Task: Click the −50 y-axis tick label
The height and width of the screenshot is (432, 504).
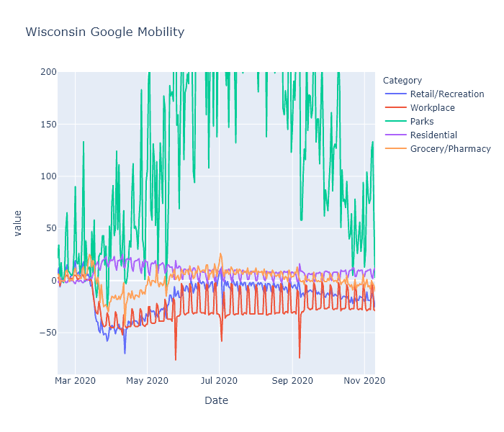Action: point(48,333)
